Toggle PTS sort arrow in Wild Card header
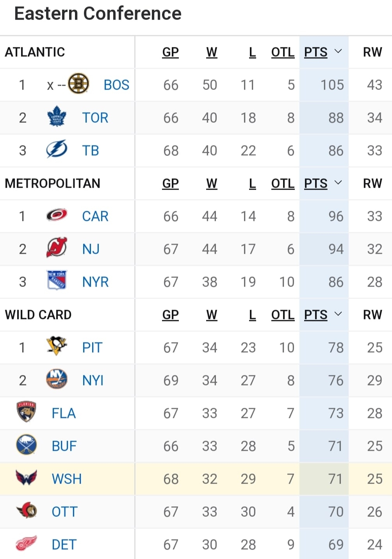 (x=338, y=314)
